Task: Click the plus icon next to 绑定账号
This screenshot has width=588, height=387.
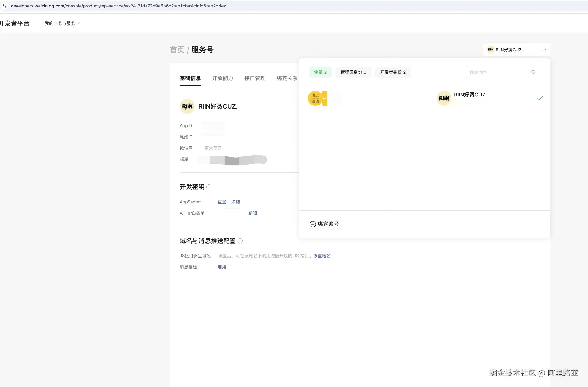Action: pos(313,224)
